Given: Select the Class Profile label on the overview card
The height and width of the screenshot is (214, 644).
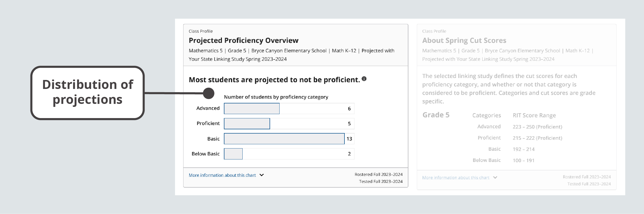Looking at the screenshot, I should (200, 31).
